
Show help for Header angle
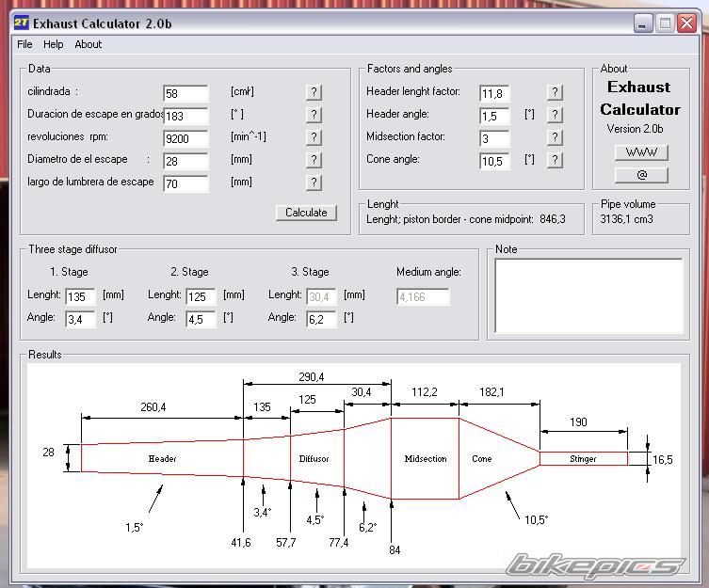coord(555,115)
